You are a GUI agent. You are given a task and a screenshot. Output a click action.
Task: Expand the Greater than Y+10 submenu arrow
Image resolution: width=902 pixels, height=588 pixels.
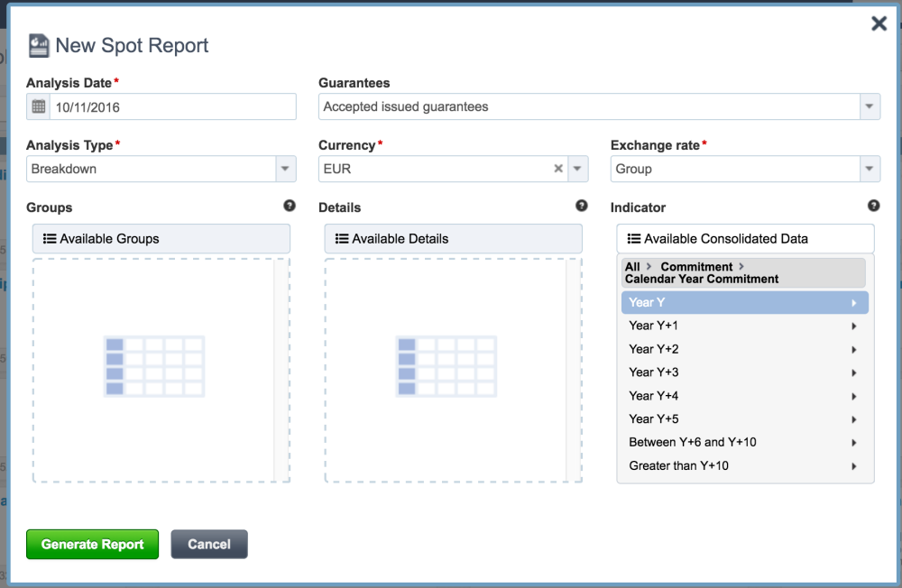tap(854, 466)
